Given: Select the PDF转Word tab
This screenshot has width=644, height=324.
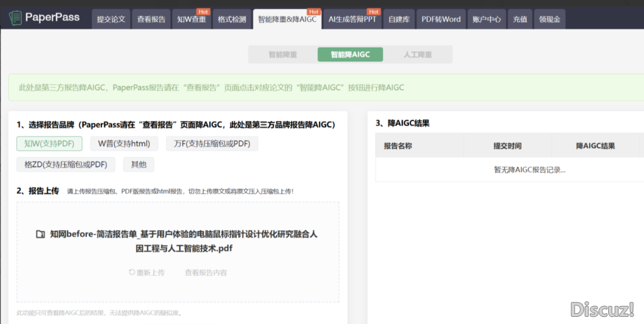Looking at the screenshot, I should click(x=441, y=19).
